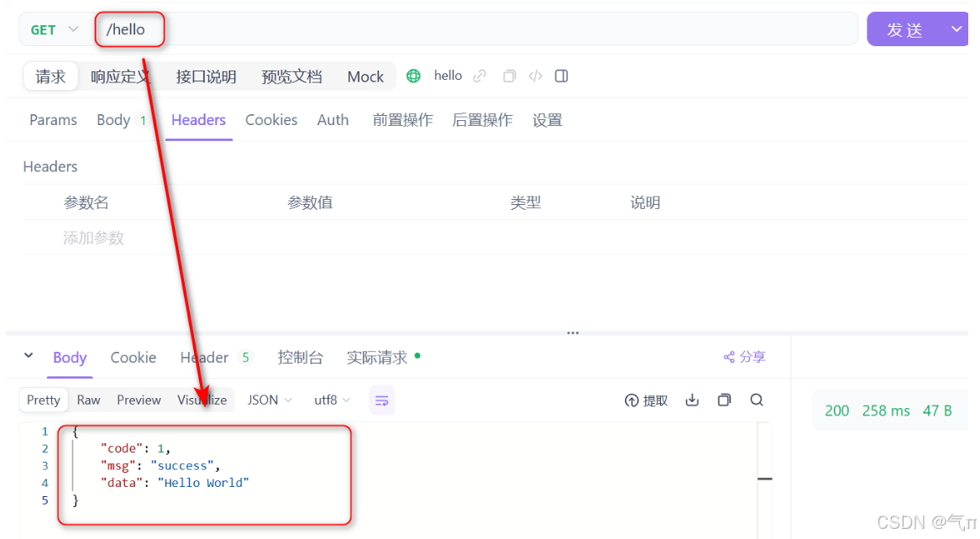Click the 类型 column header

pos(526,202)
